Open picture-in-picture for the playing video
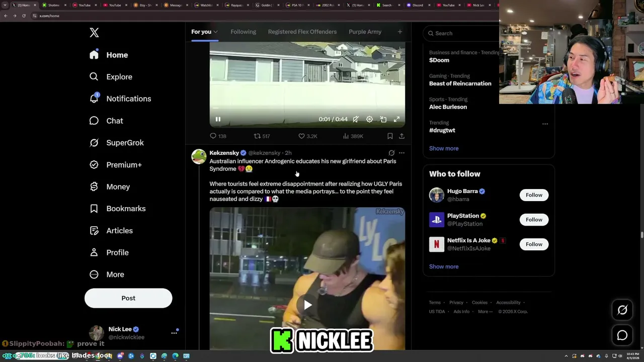644x362 pixels. [383, 119]
